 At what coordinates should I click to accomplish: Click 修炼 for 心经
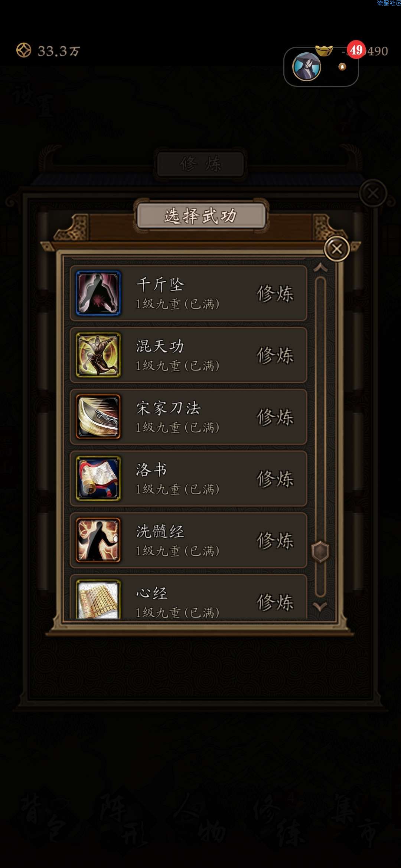click(275, 602)
